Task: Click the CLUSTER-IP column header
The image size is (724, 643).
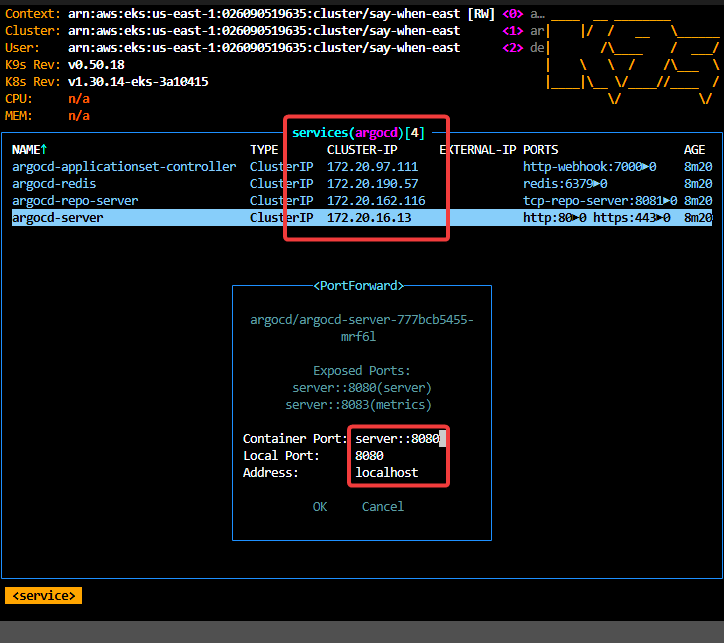Action: pyautogui.click(x=362, y=150)
